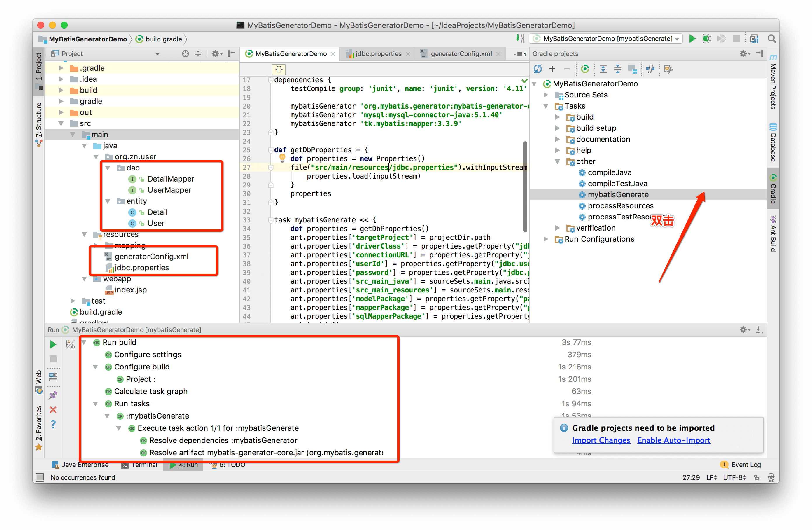Rerun the build in Run panel
This screenshot has width=812, height=530.
click(53, 344)
